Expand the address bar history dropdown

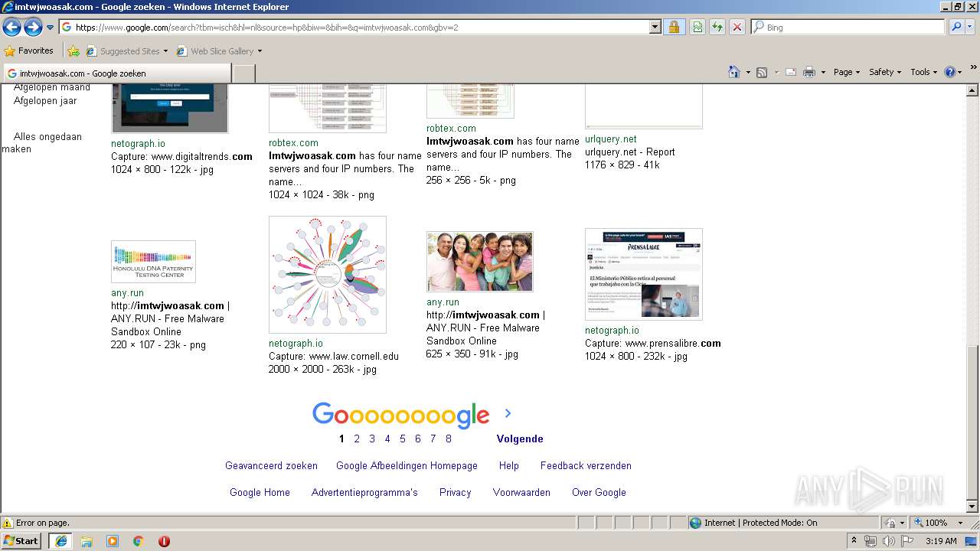pyautogui.click(x=655, y=28)
